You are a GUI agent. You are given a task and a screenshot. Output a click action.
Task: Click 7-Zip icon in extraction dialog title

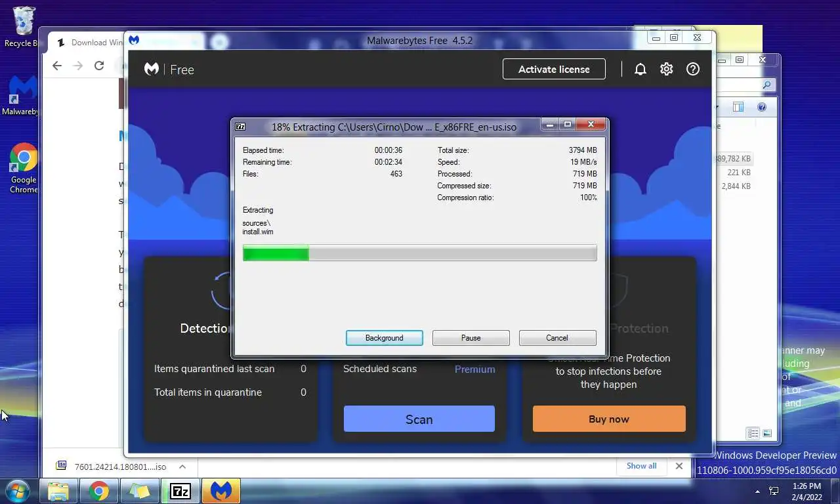click(241, 127)
